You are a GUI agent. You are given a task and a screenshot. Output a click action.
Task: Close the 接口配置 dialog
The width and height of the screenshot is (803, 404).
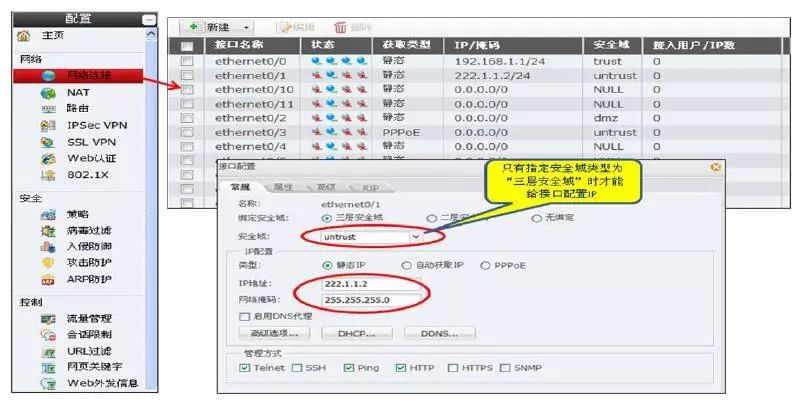pyautogui.click(x=716, y=167)
